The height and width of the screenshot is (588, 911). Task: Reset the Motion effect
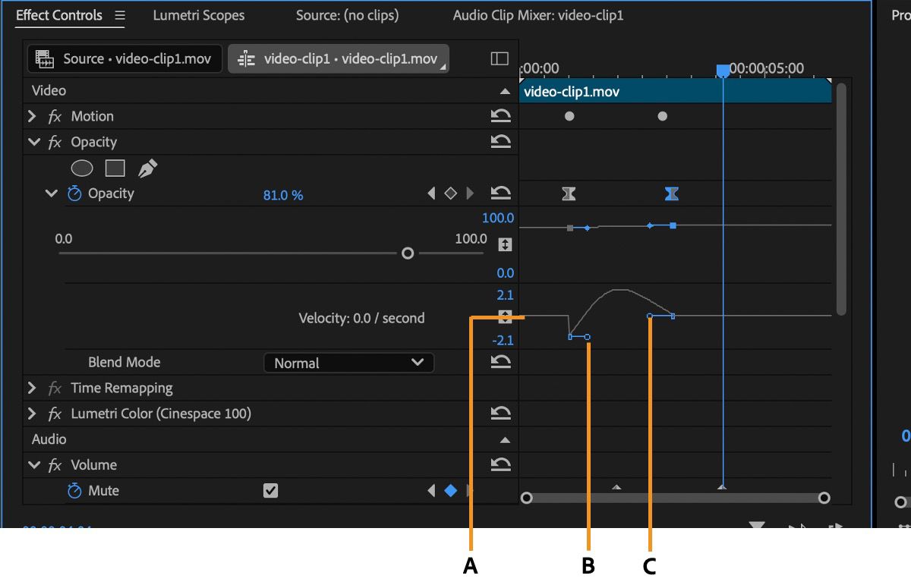tap(500, 116)
